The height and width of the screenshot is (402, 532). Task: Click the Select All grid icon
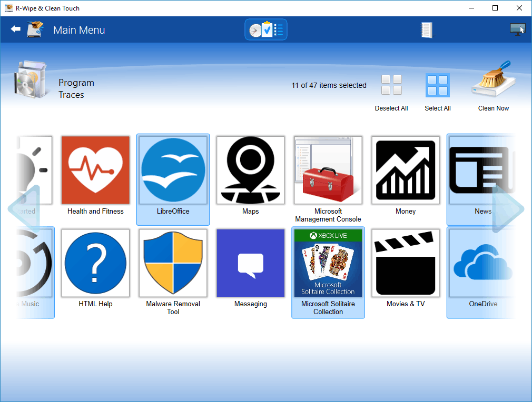click(x=438, y=85)
